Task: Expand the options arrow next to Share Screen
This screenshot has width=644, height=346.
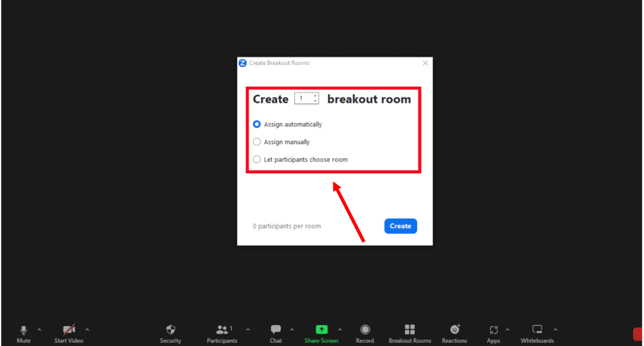Action: click(x=340, y=329)
